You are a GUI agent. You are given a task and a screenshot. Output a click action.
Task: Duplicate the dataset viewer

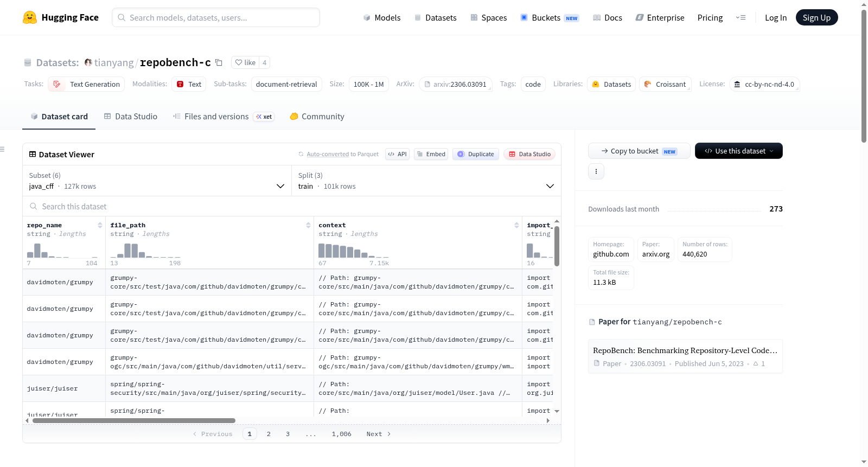pyautogui.click(x=476, y=154)
